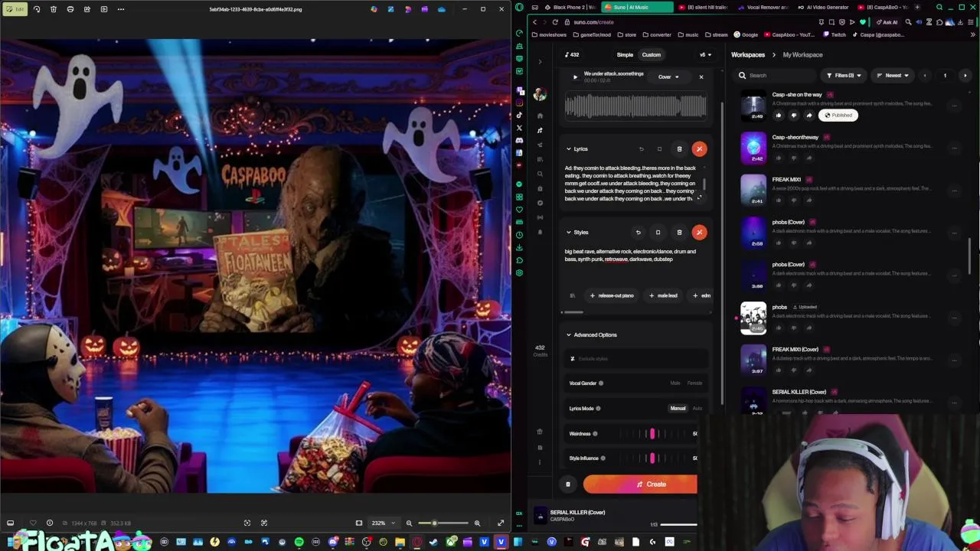Favorite the image with heart icon in viewer

click(x=33, y=523)
